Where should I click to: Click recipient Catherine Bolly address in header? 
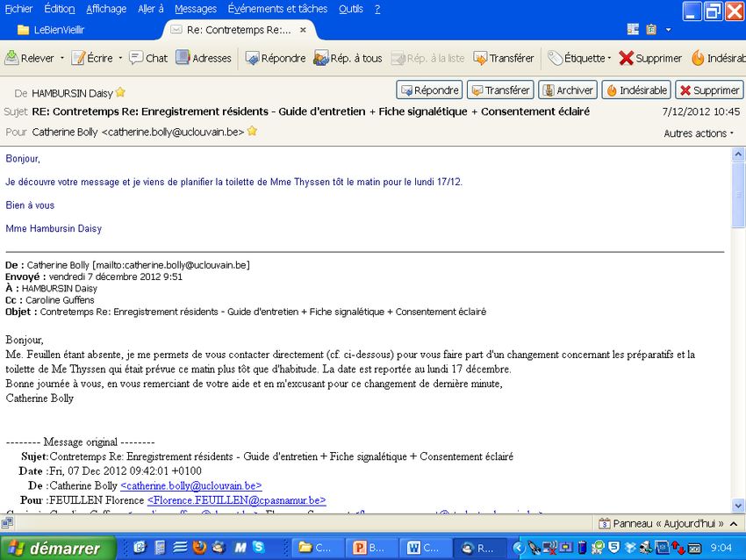tap(138, 132)
